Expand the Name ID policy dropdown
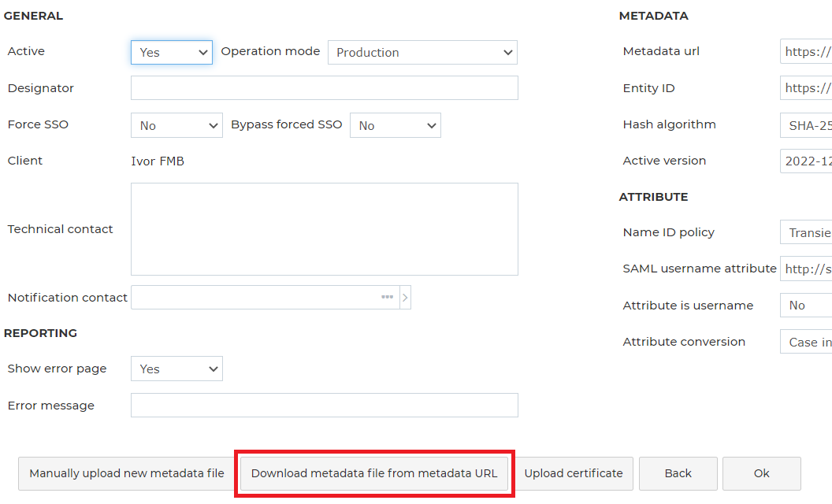 click(806, 232)
